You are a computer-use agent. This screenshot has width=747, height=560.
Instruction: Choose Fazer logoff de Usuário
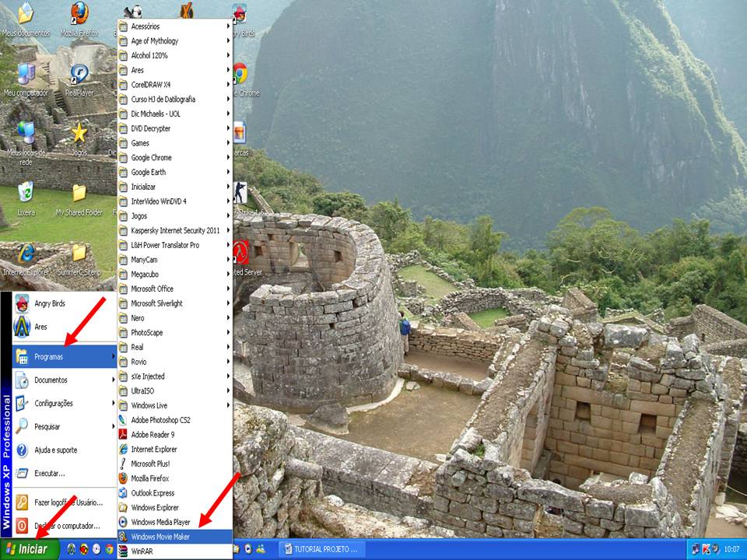(65, 502)
